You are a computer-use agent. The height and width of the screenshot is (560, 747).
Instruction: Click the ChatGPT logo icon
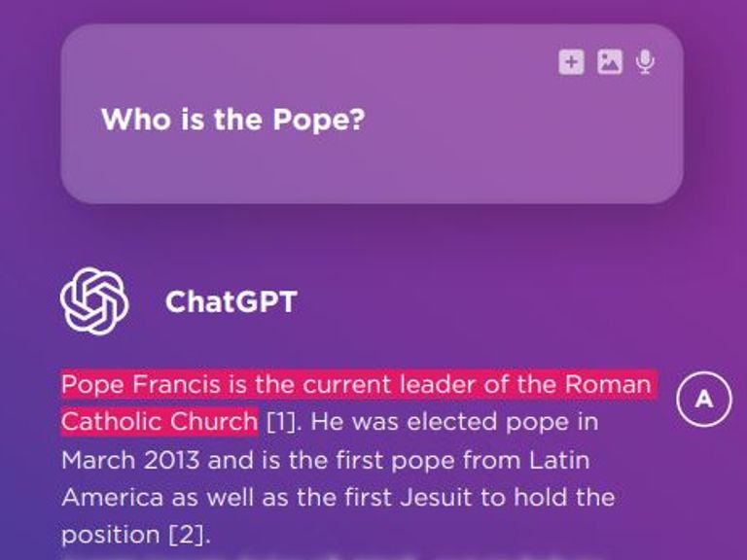pos(94,301)
